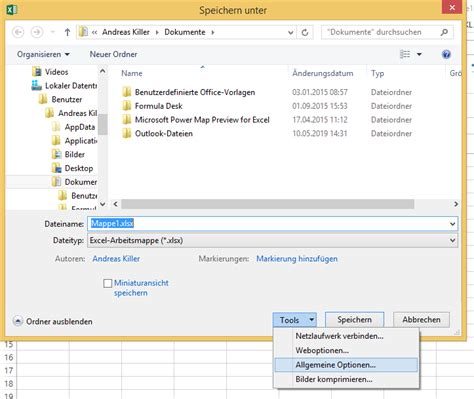The height and width of the screenshot is (399, 474).
Task: Sort files by Änderungsdatum column
Action: tap(323, 73)
